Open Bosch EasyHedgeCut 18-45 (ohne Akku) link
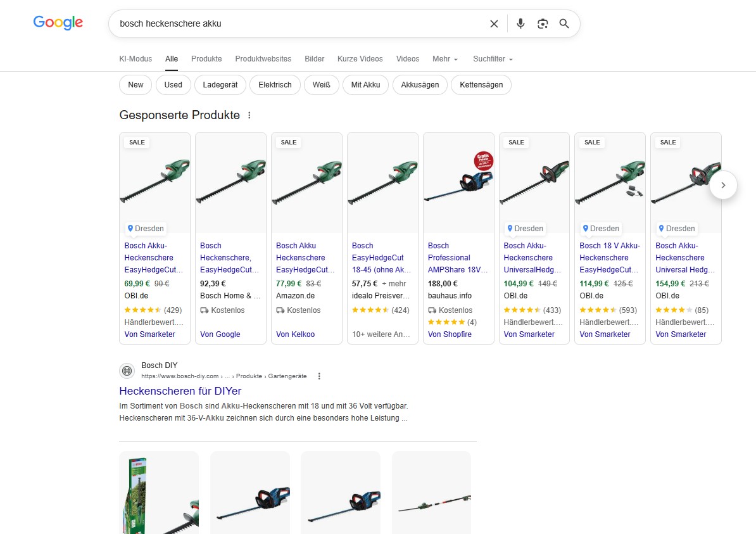Screen dimensions: 756x534 (x=381, y=258)
